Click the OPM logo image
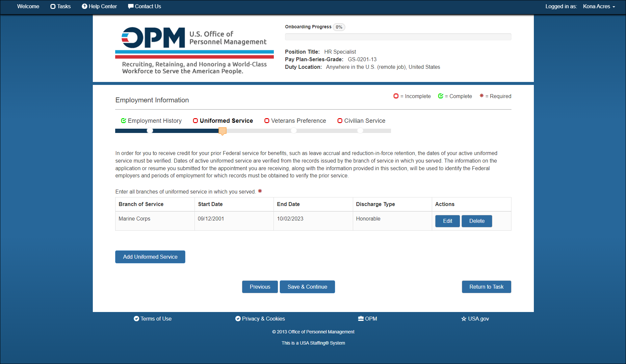 tap(195, 50)
